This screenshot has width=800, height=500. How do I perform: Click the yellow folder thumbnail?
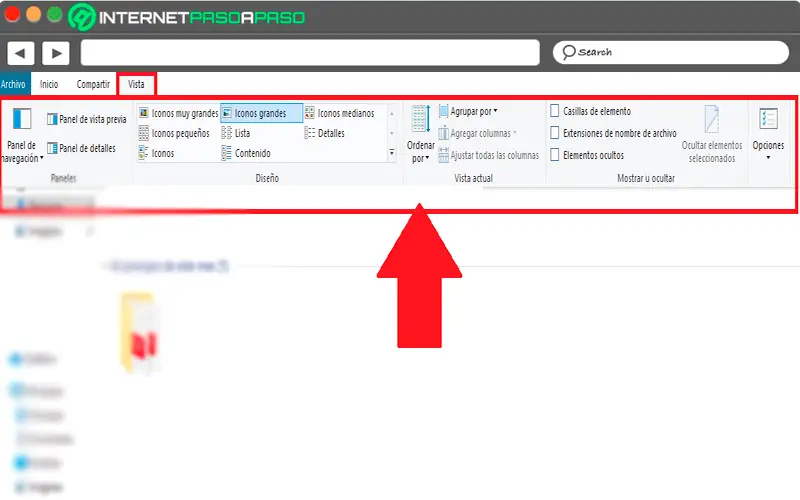click(138, 333)
